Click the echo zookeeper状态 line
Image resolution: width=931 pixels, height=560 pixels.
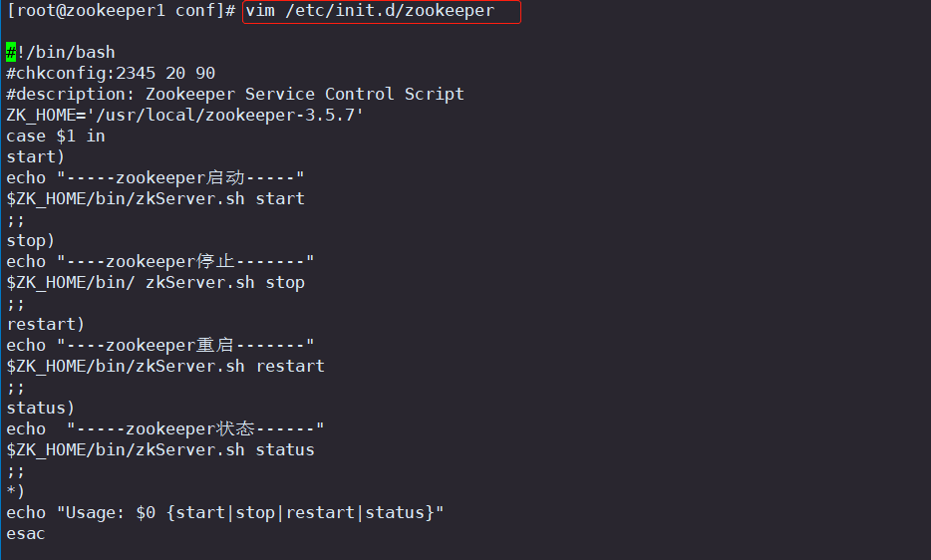tap(165, 429)
